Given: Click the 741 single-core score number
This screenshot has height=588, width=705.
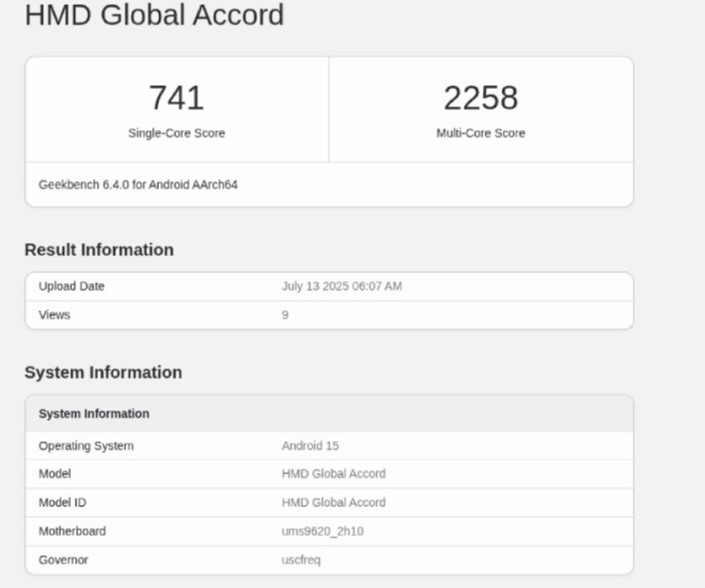Looking at the screenshot, I should point(176,98).
